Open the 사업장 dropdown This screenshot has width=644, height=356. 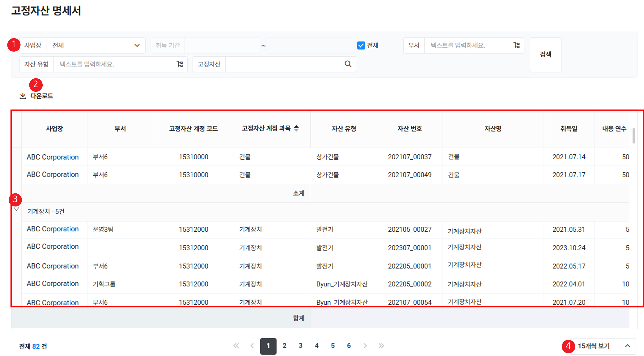coord(95,45)
